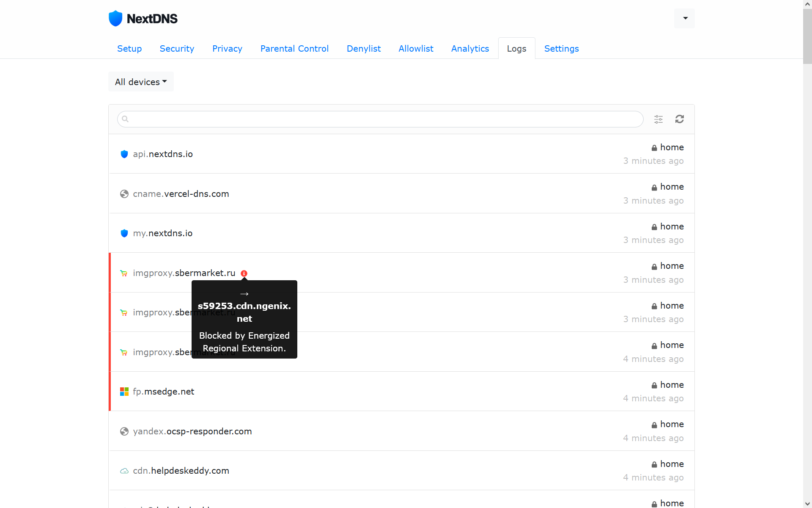812x508 pixels.
Task: Click the page scrollbar down arrow
Action: 807,504
